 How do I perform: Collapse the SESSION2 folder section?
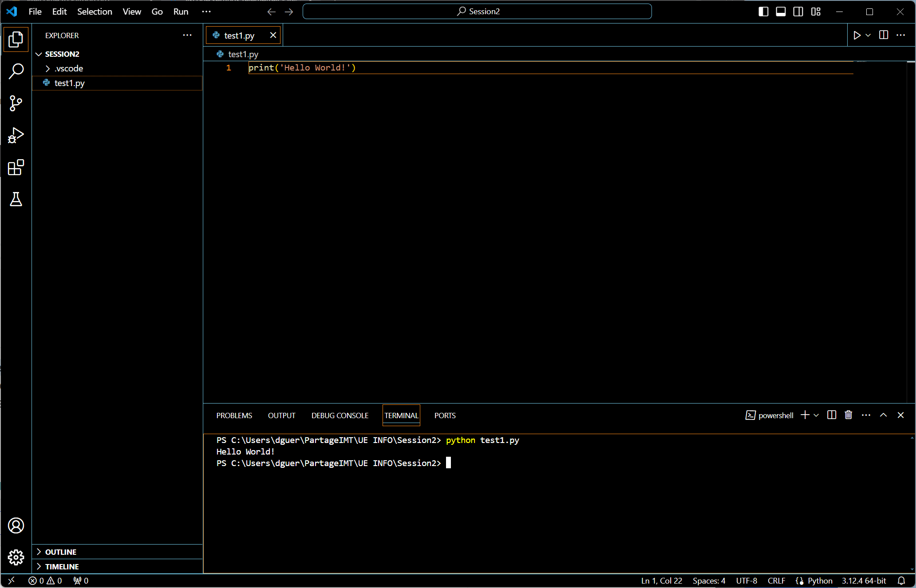[118, 54]
